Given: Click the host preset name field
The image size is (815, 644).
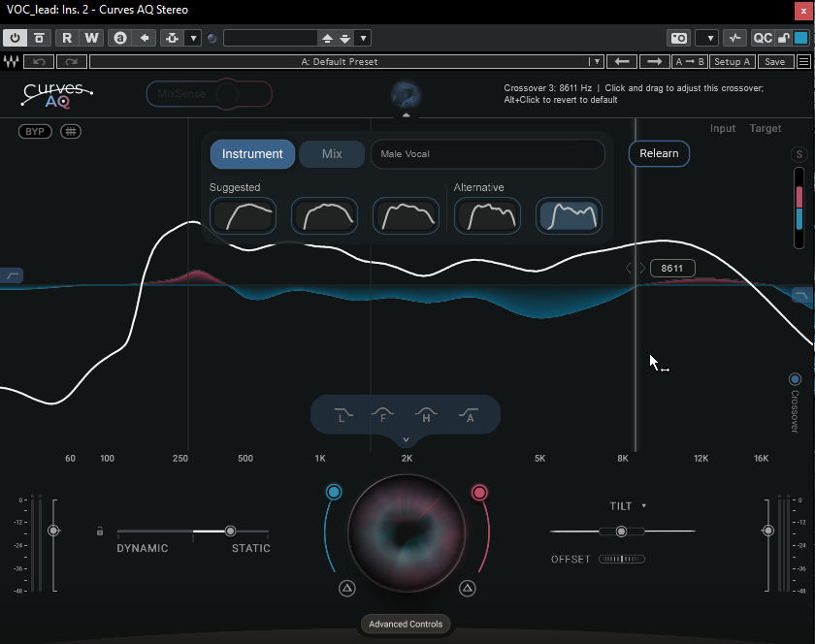Looking at the screenshot, I should pos(271,38).
